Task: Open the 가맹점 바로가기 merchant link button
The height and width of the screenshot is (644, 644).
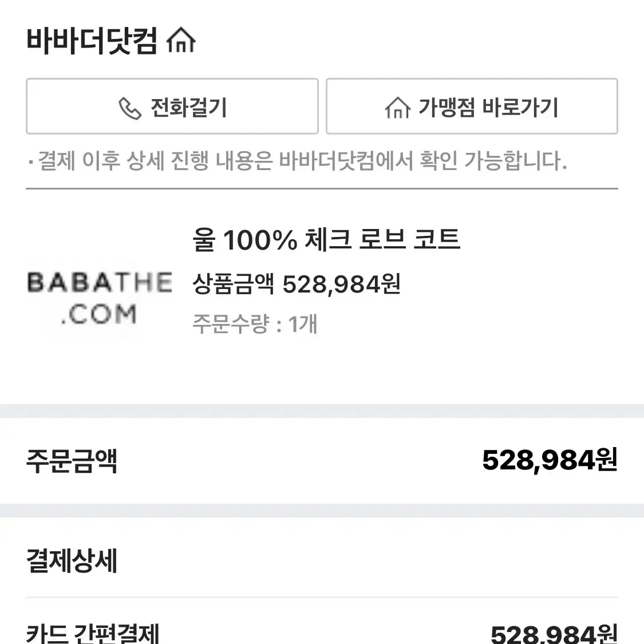Action: [472, 106]
